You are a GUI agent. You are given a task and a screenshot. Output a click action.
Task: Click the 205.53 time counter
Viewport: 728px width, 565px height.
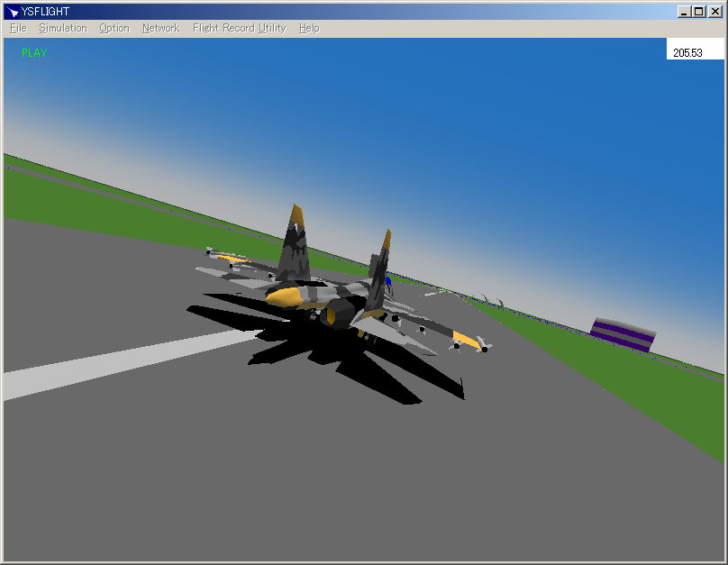click(687, 53)
